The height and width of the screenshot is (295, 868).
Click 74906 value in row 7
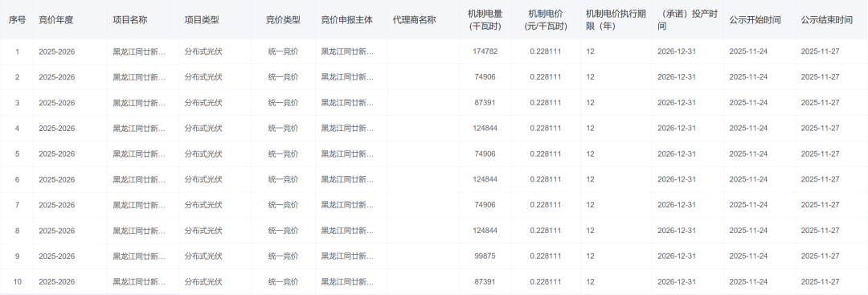485,205
